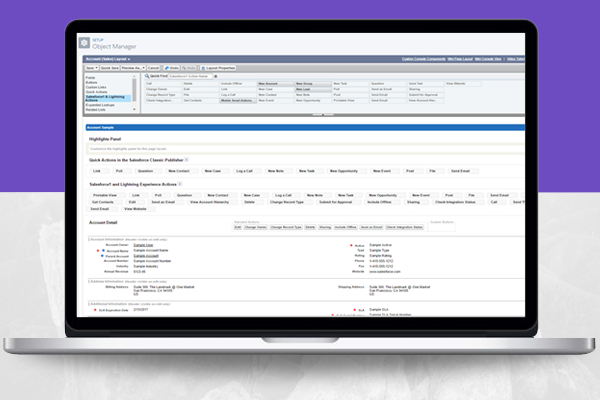Select Related Lists in the palette list
Screen dimensions: 600x400
[95, 109]
